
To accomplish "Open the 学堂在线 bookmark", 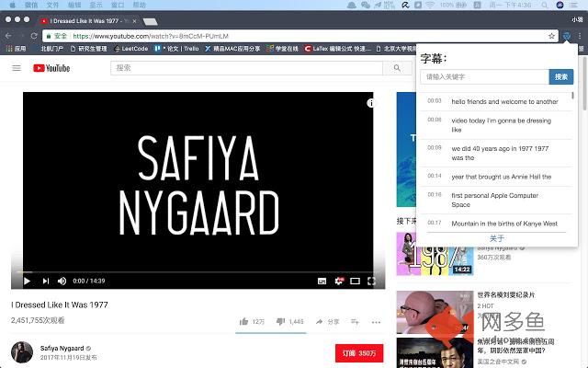I will pos(282,49).
